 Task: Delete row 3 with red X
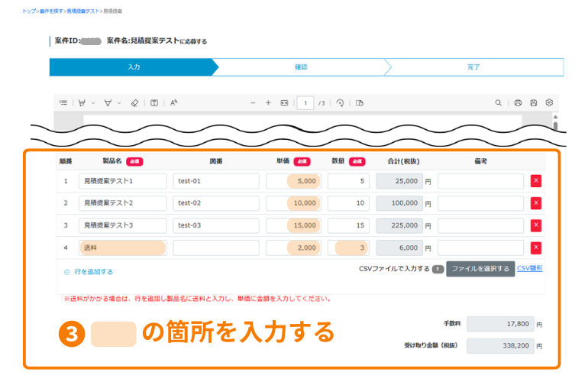[536, 225]
